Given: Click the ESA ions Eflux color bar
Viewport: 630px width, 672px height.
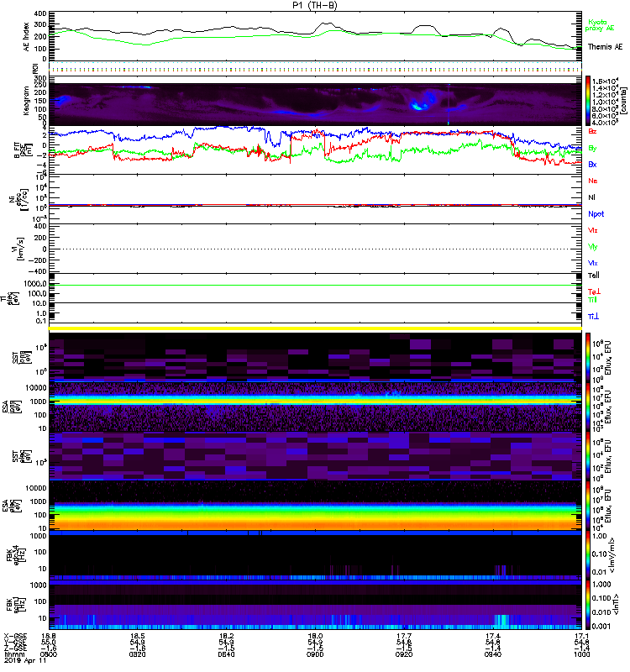Looking at the screenshot, I should click(x=588, y=407).
